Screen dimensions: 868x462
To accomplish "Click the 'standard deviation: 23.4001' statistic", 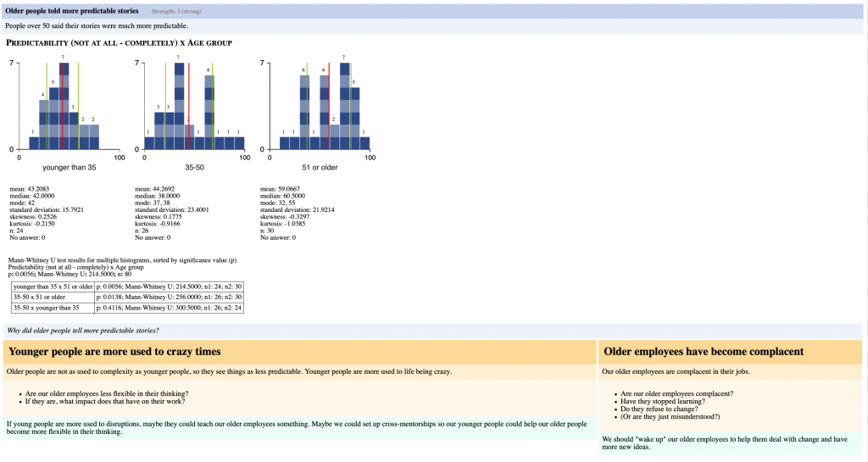I will (173, 209).
